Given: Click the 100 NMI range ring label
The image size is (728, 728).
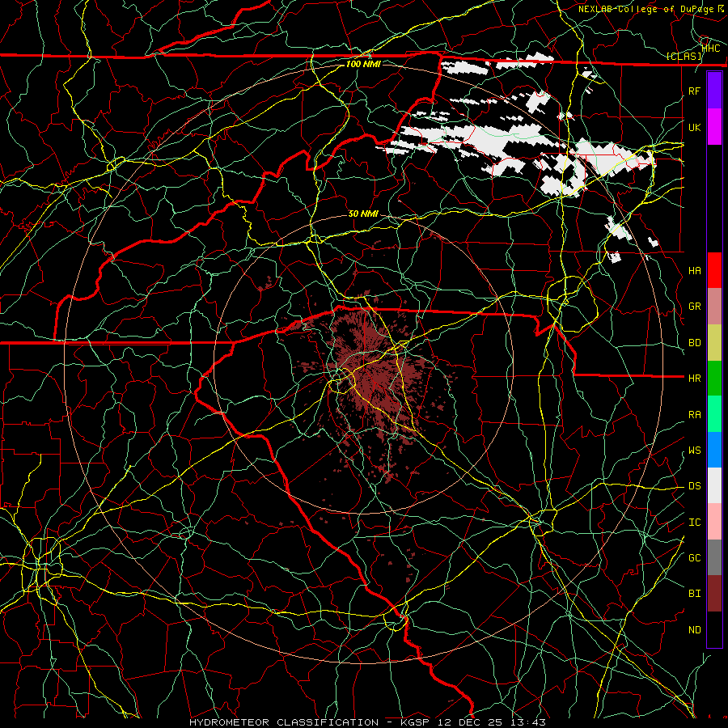Looking at the screenshot, I should tap(363, 64).
